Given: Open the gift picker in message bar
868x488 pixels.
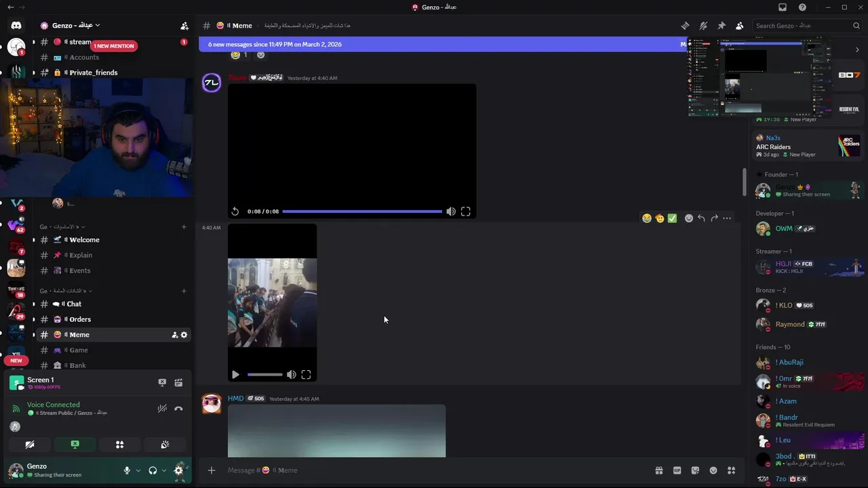Looking at the screenshot, I should tap(658, 470).
